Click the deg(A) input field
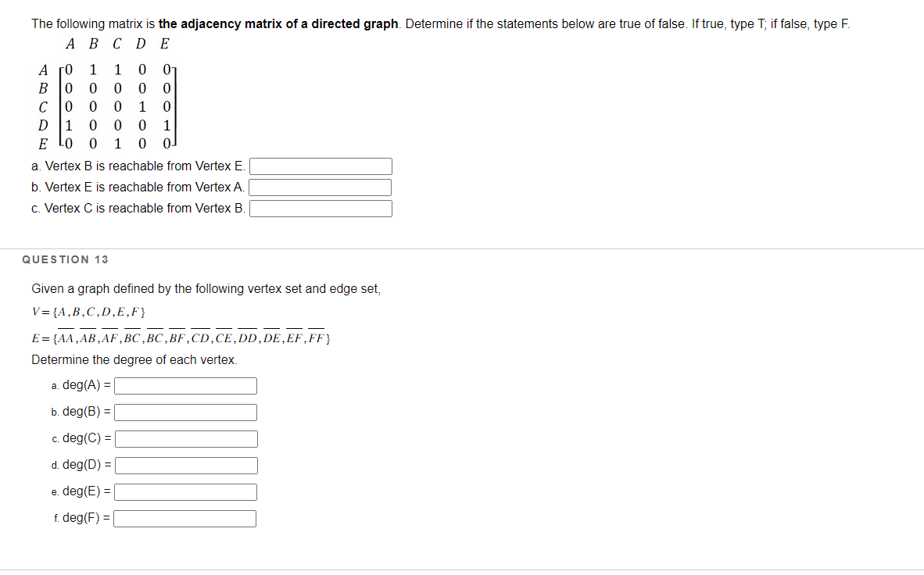This screenshot has width=924, height=575. [x=184, y=385]
